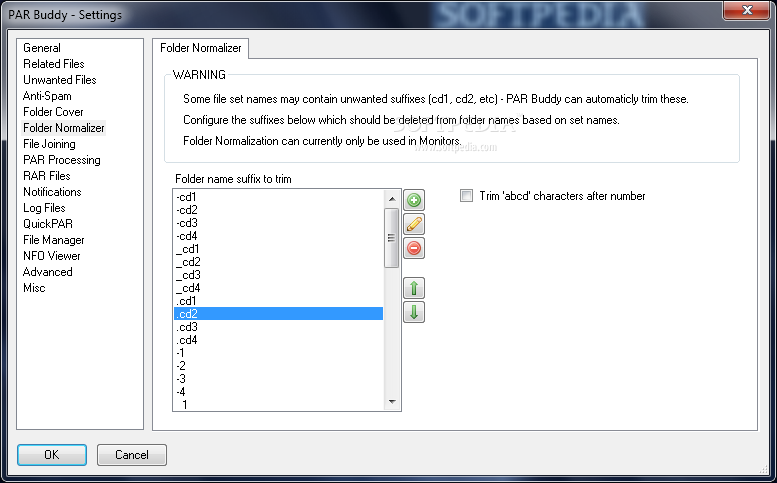Viewport: 777px width, 483px height.
Task: Click the suffix list scroll up arrow
Action: (392, 199)
